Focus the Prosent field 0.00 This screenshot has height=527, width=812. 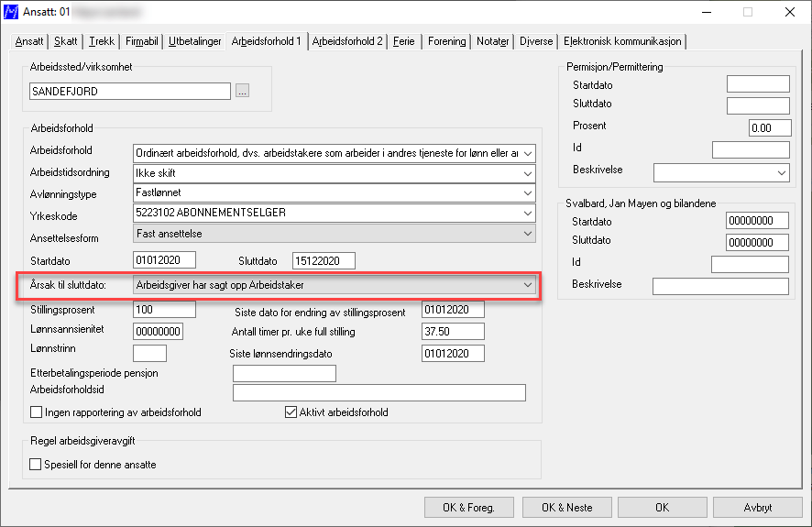[770, 128]
